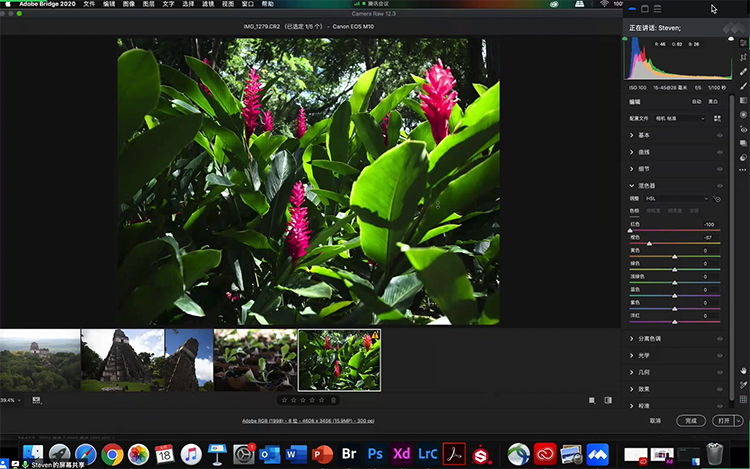The image size is (750, 469).
Task: Open the HSL adjustment dropdown
Action: pos(675,199)
